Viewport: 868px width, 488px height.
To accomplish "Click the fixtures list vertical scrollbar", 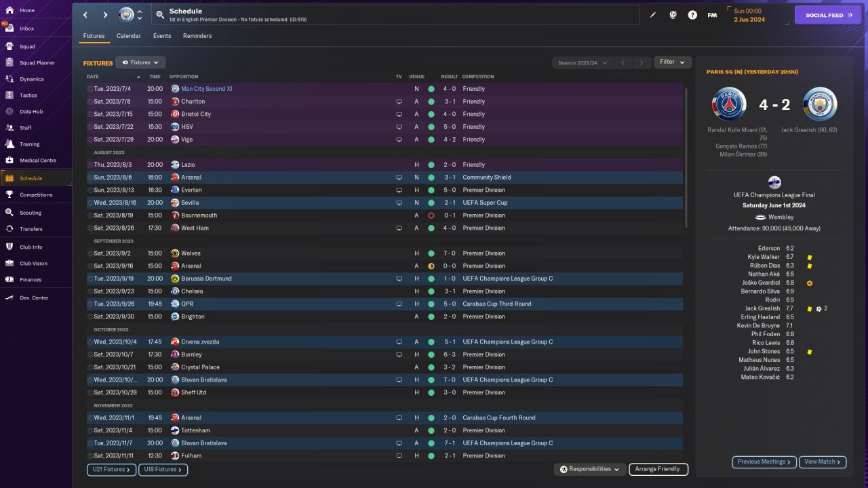I will [x=686, y=156].
